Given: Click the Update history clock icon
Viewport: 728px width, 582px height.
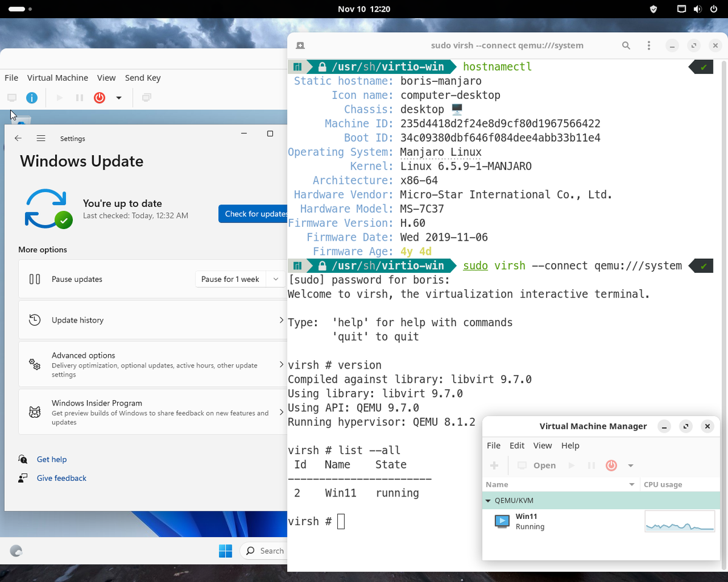Looking at the screenshot, I should [x=35, y=320].
